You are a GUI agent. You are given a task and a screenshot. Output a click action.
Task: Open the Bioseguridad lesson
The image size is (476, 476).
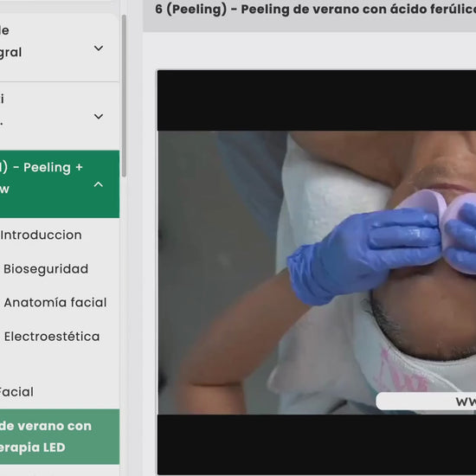(46, 269)
